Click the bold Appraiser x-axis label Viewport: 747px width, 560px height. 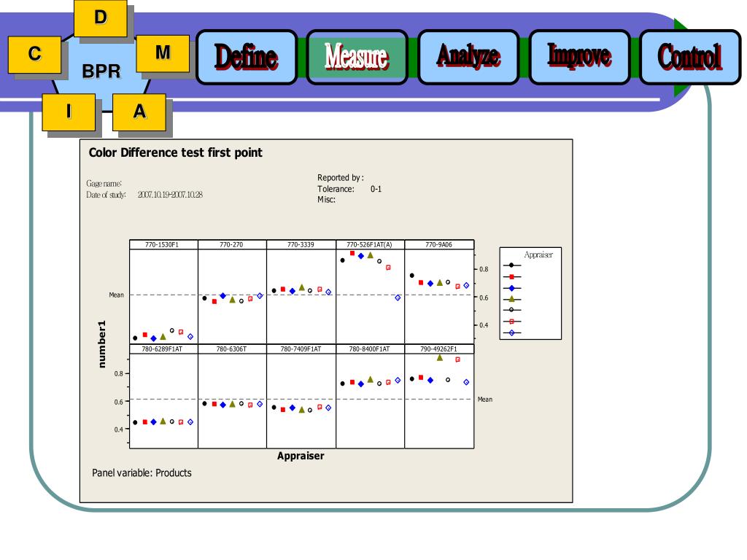301,456
